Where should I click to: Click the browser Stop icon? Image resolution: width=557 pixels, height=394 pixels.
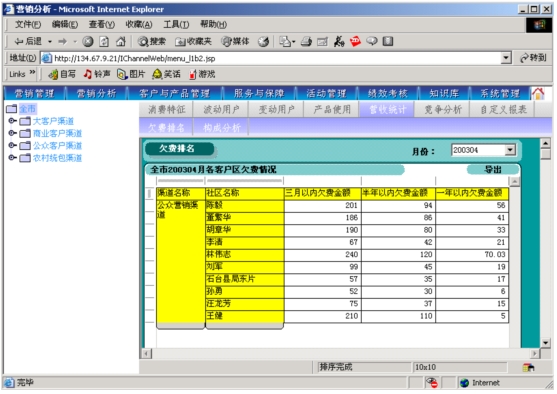(88, 42)
